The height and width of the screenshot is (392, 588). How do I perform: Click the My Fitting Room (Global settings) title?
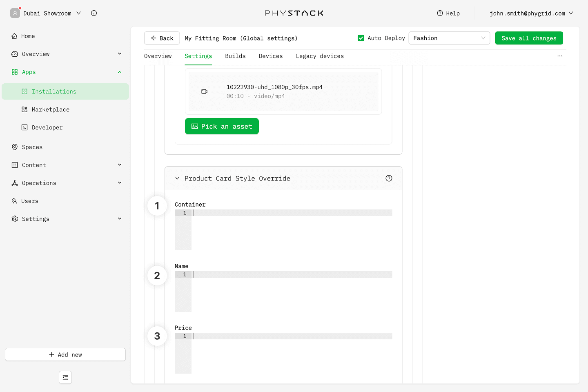coord(241,38)
